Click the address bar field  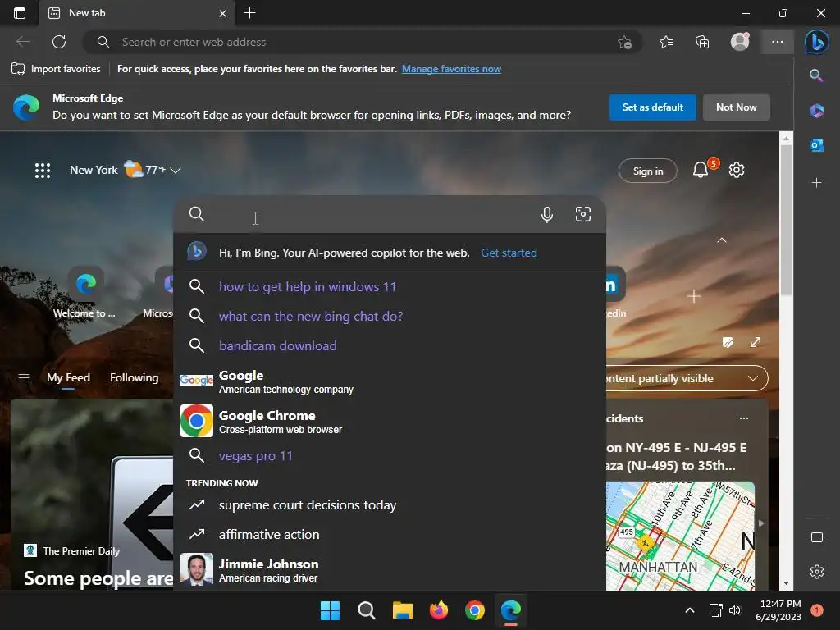(362, 42)
